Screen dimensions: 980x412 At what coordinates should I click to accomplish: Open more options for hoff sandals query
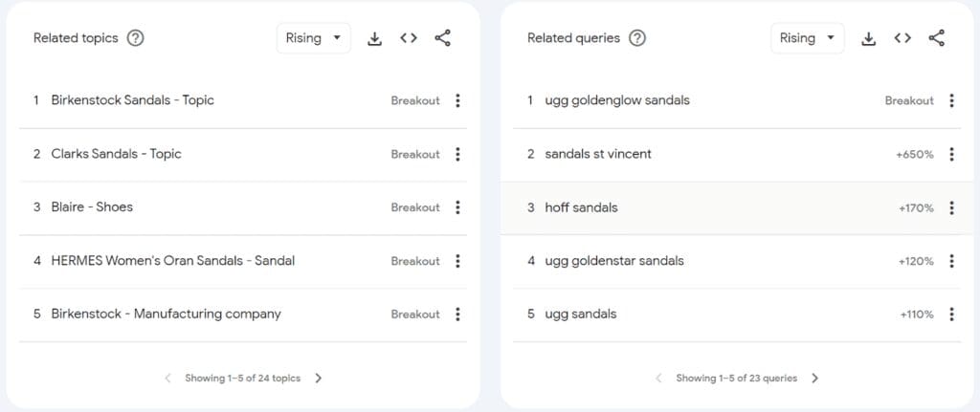coord(951,207)
